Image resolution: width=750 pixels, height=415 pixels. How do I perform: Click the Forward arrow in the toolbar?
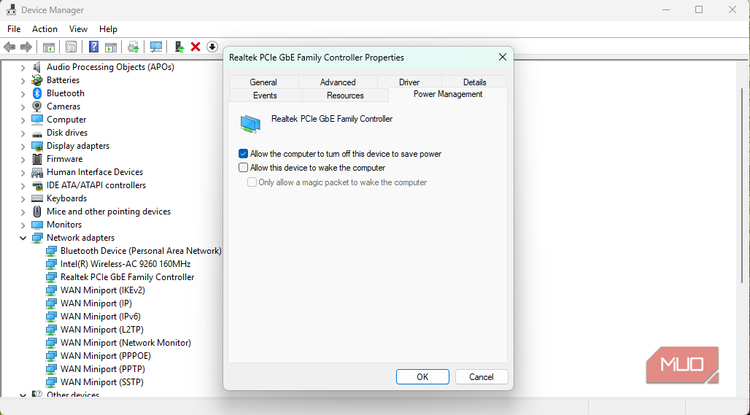point(26,47)
